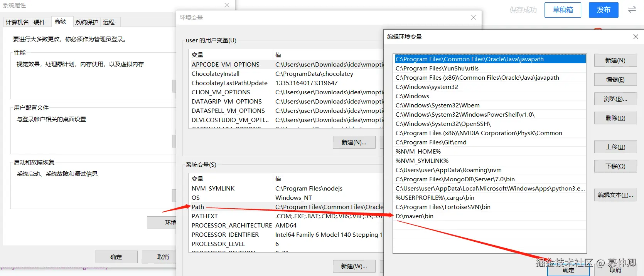Click the swap arrows icon beside 发布
The image size is (644, 276).
(x=632, y=10)
